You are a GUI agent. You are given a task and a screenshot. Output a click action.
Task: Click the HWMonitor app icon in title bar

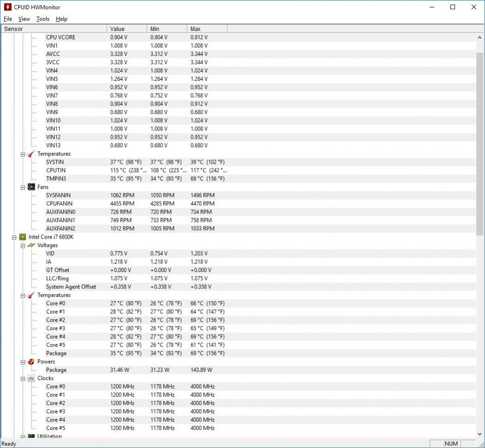7,7
